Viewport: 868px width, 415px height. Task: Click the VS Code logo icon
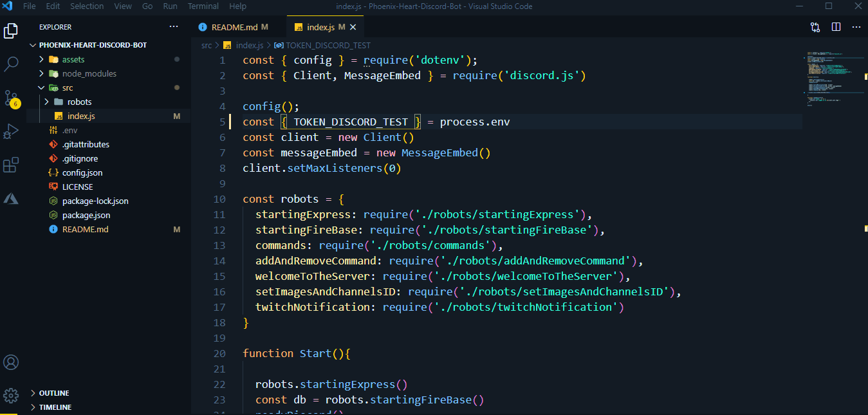(8, 6)
